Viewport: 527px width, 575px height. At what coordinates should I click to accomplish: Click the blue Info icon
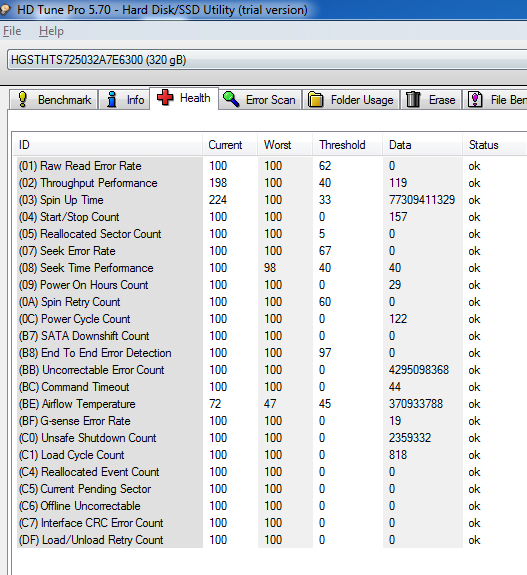pyautogui.click(x=112, y=99)
